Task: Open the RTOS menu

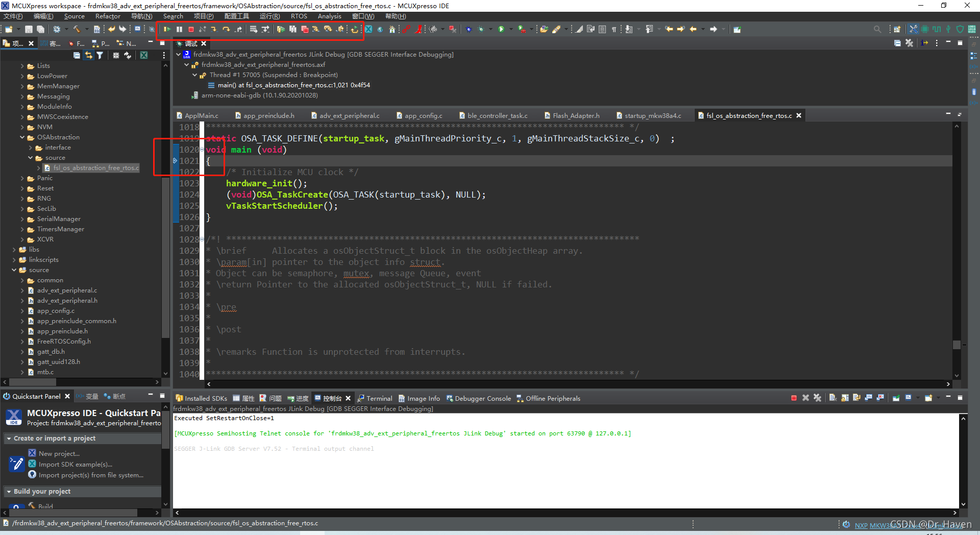Action: (x=299, y=16)
